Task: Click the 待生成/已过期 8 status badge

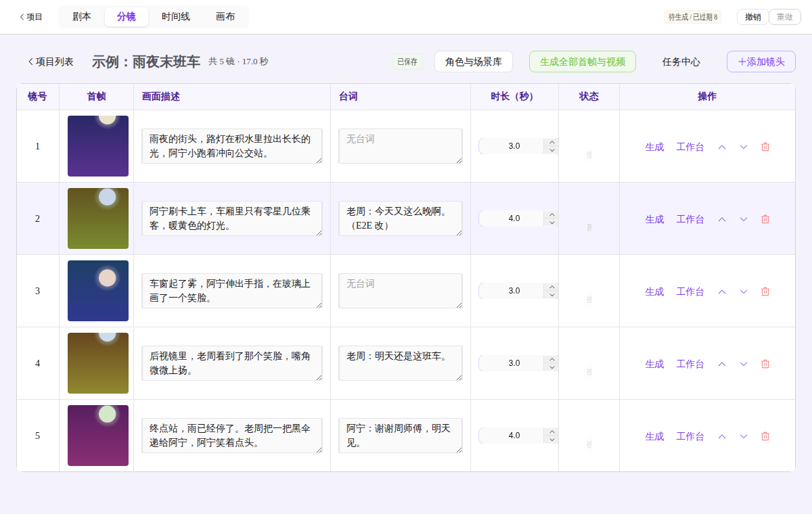Action: point(693,17)
